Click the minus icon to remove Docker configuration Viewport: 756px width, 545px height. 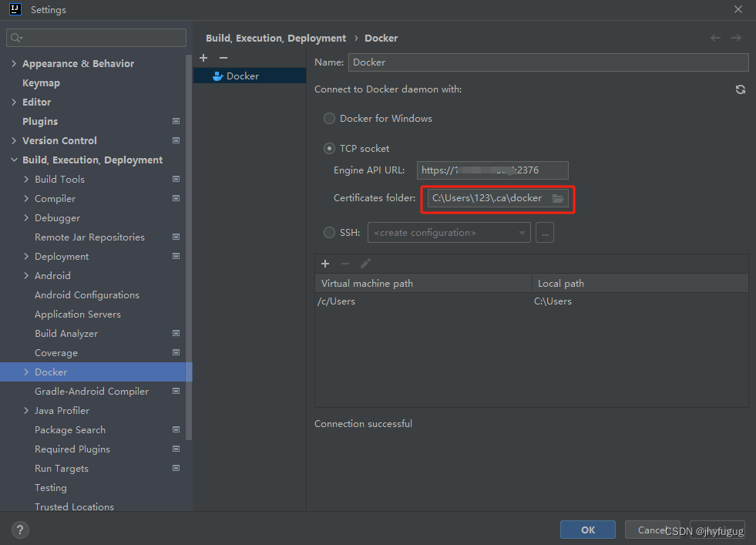point(223,57)
